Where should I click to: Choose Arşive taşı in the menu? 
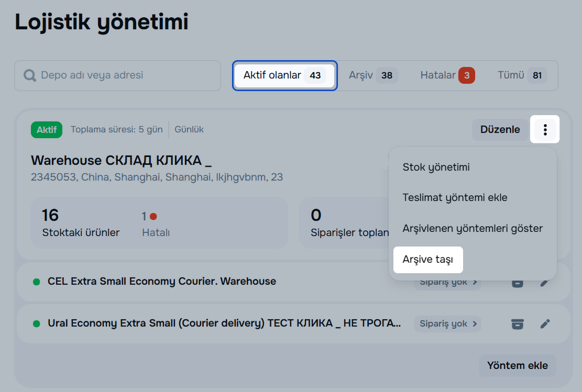[x=427, y=260]
